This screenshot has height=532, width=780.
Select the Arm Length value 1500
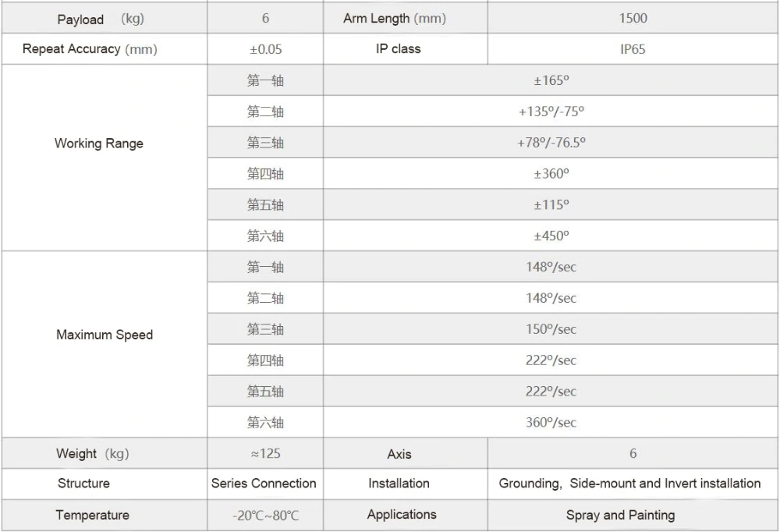(633, 19)
